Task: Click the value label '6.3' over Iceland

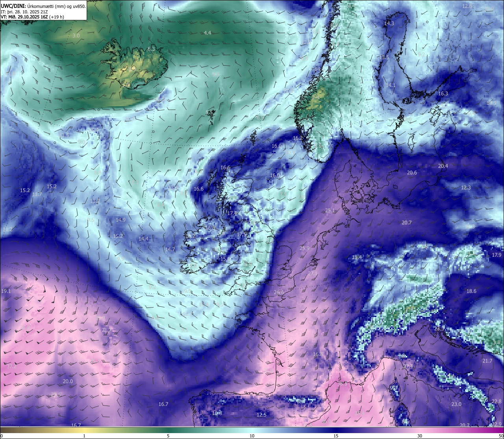Action: [x=151, y=49]
